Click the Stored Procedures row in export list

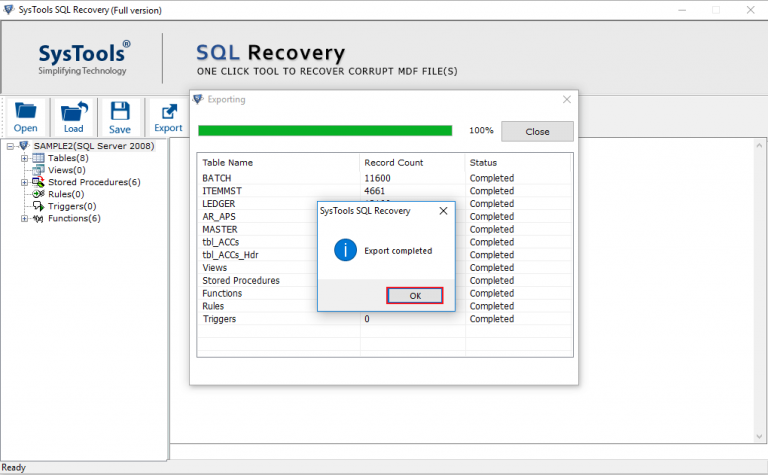click(384, 281)
